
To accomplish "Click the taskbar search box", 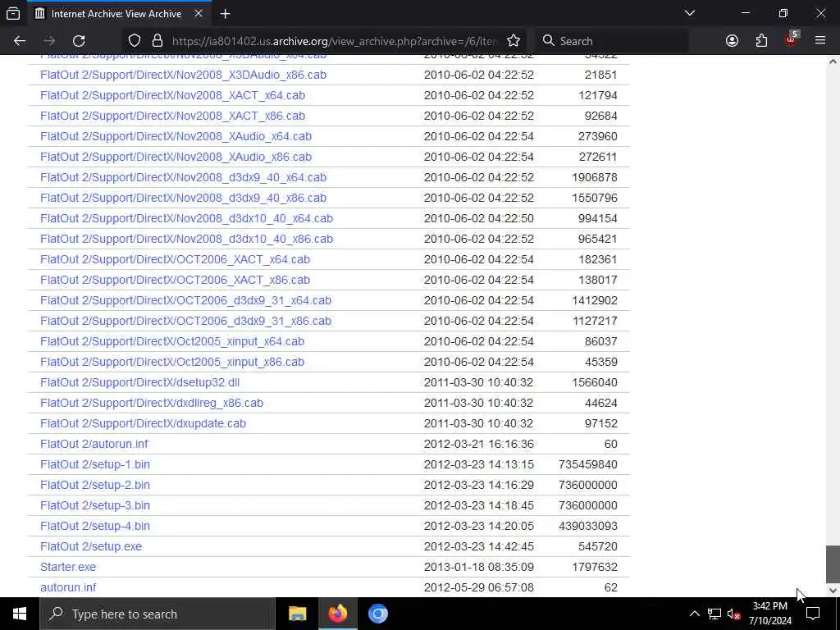I will [157, 614].
